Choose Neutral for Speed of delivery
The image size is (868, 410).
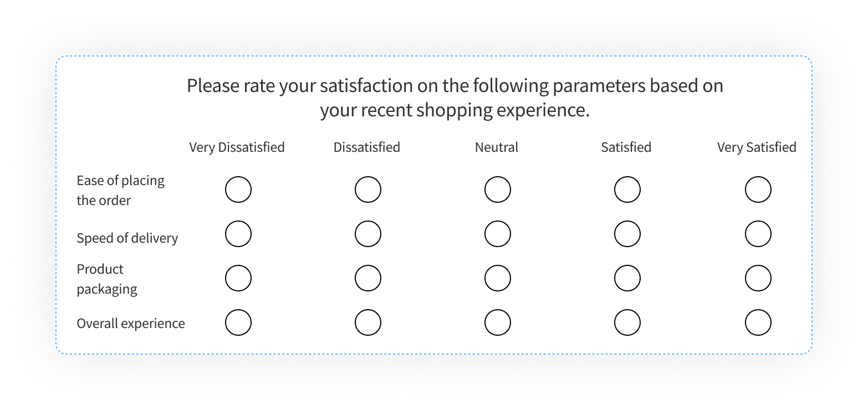(497, 233)
